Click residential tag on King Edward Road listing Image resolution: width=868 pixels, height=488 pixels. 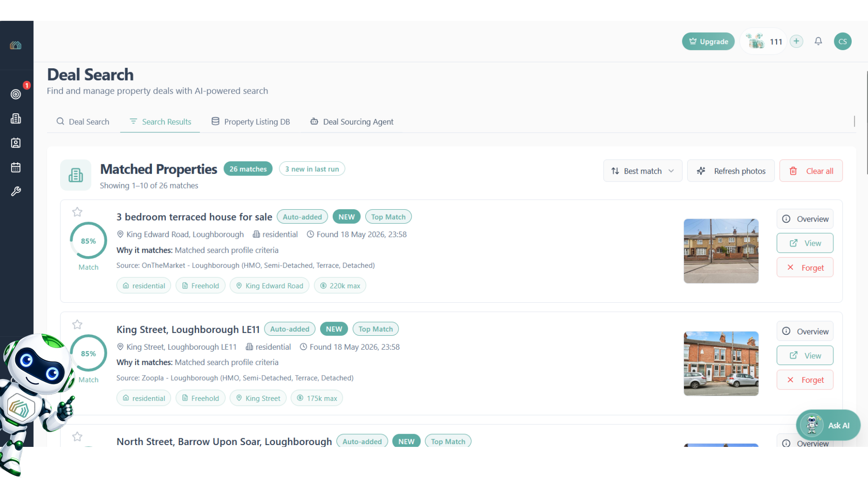pos(144,286)
